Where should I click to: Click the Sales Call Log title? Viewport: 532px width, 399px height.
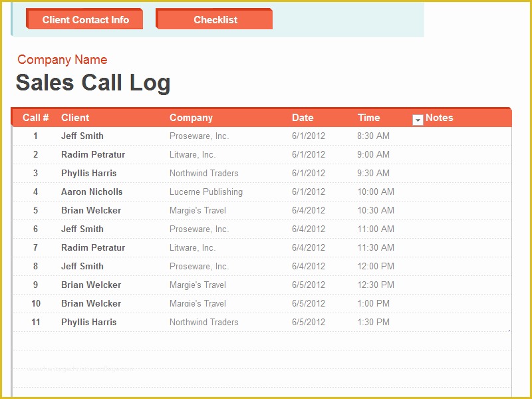94,83
